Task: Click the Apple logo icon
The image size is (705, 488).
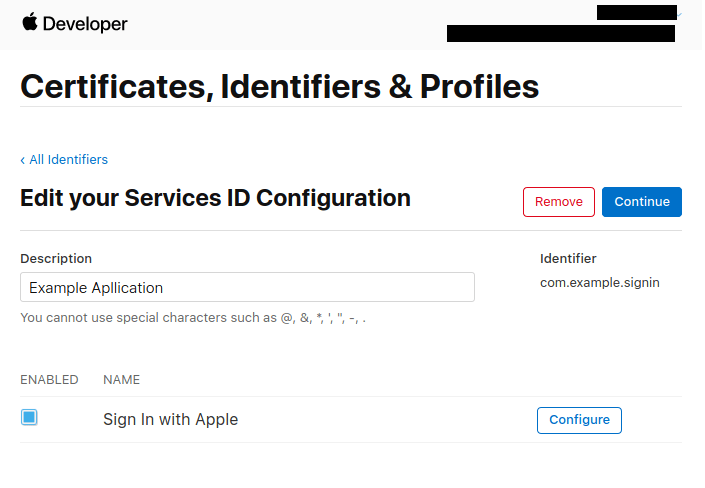Action: coord(30,22)
